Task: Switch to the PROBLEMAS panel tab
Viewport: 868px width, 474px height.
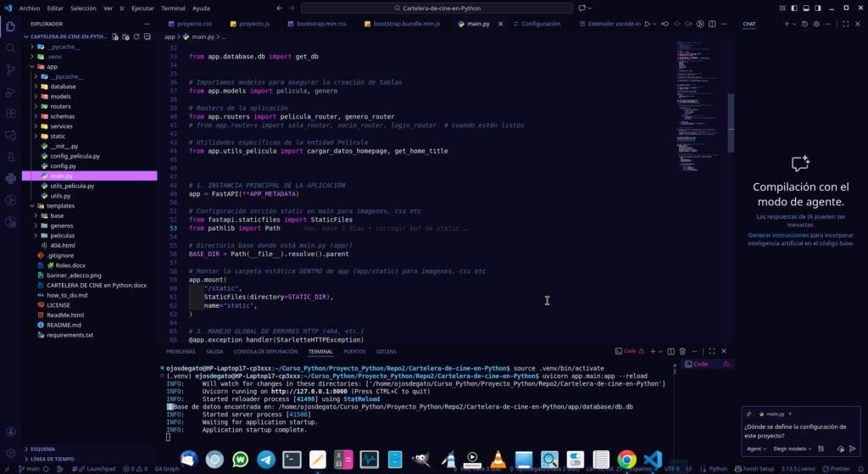Action: tap(181, 351)
